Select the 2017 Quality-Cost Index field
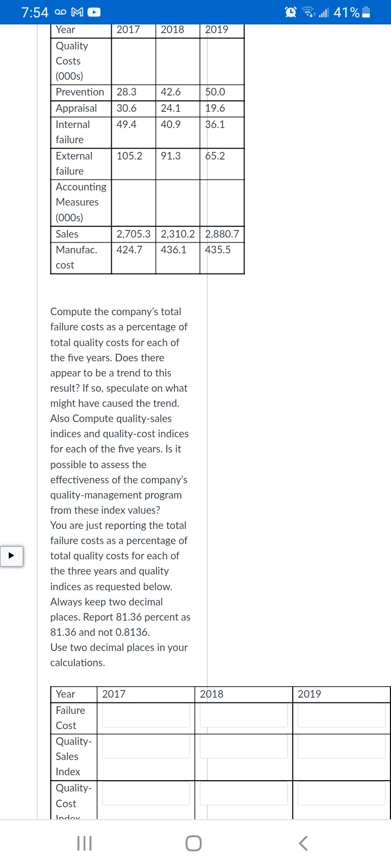Viewport: 391px width, 868px height. point(146,793)
